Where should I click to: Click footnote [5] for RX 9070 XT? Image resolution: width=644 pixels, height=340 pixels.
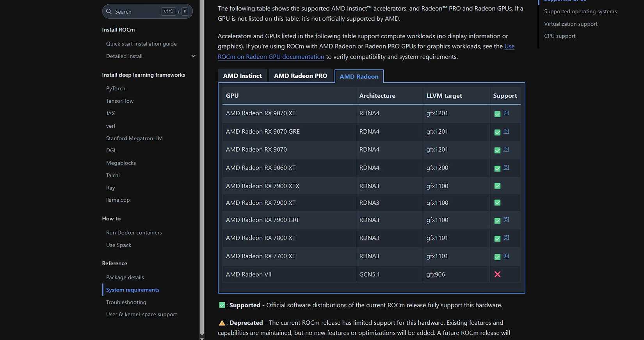[x=506, y=113]
